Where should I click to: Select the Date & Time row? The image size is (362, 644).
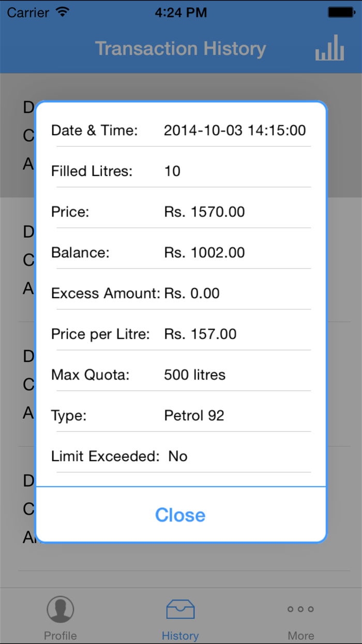coord(180,130)
